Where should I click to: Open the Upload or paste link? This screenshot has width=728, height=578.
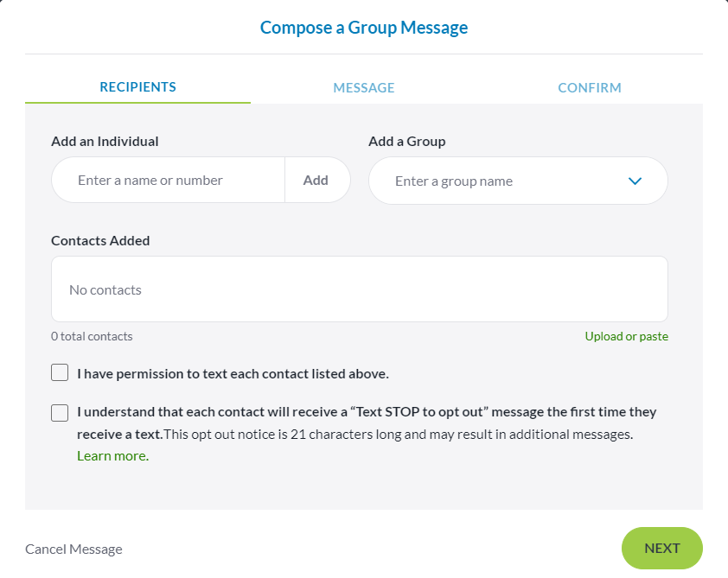[x=626, y=336]
